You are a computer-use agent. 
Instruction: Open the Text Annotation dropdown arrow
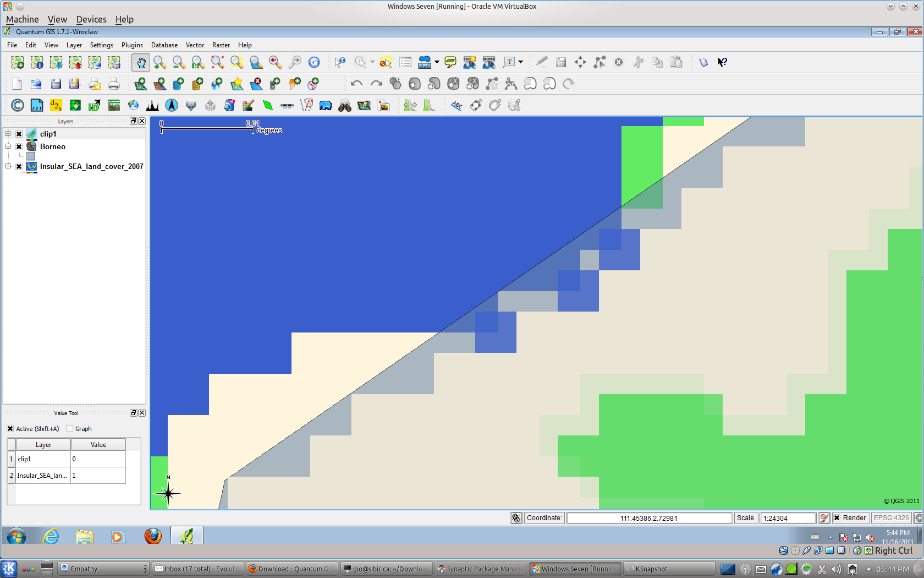[520, 62]
